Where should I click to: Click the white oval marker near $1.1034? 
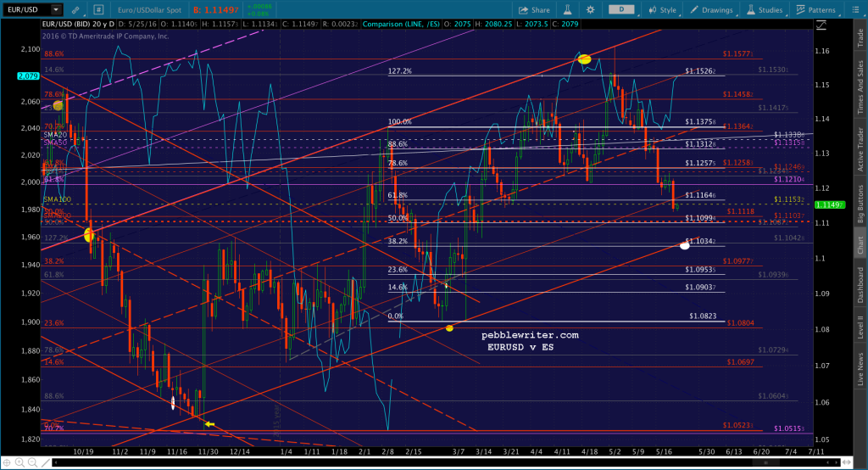(x=685, y=245)
